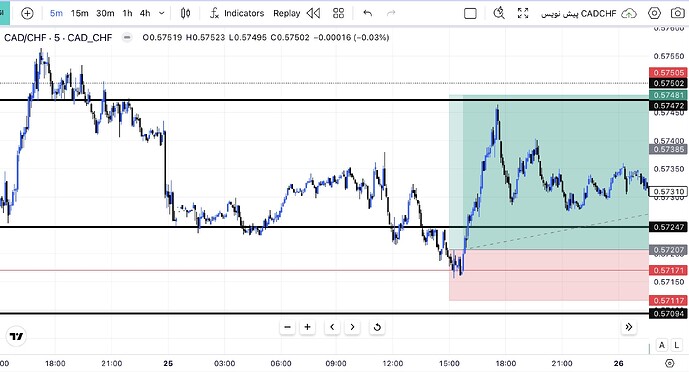Open the TradingView logo
This screenshot has width=689, height=372.
16,336
